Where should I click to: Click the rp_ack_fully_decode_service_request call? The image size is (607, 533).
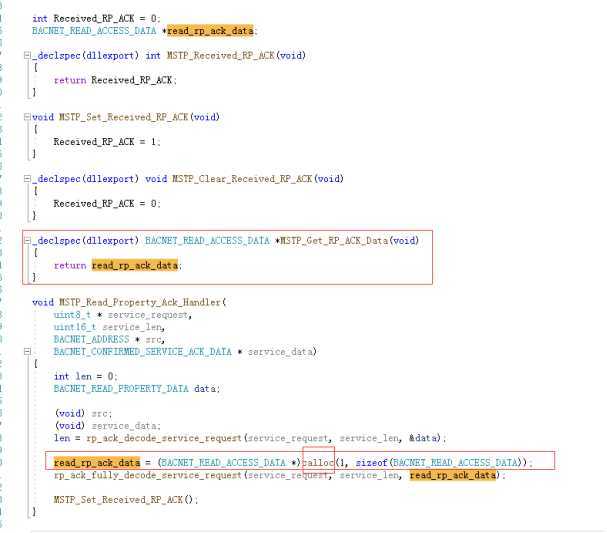click(148, 475)
